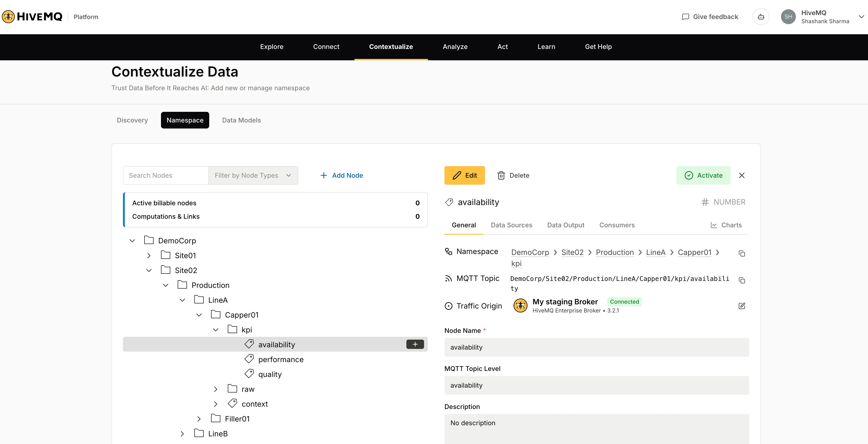Click the MQTT Topic signal icon

point(448,278)
